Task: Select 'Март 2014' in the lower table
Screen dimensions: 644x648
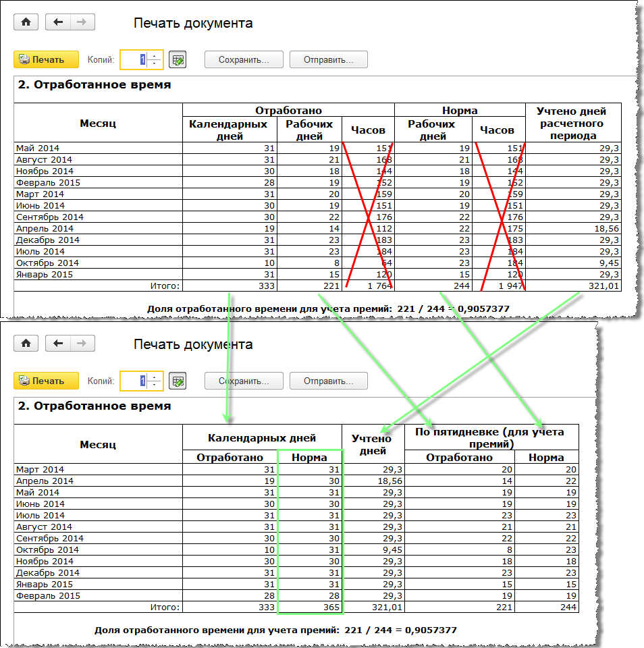Action: 40,469
